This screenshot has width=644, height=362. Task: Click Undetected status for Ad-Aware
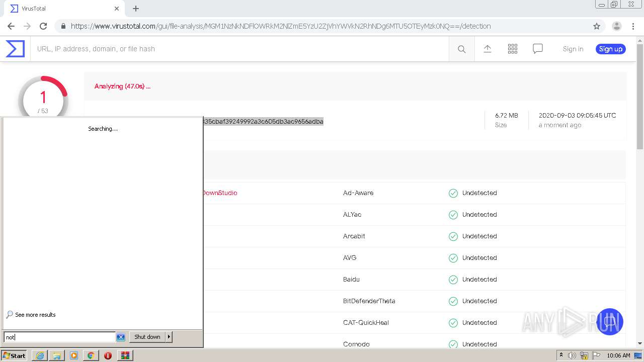[x=479, y=193]
